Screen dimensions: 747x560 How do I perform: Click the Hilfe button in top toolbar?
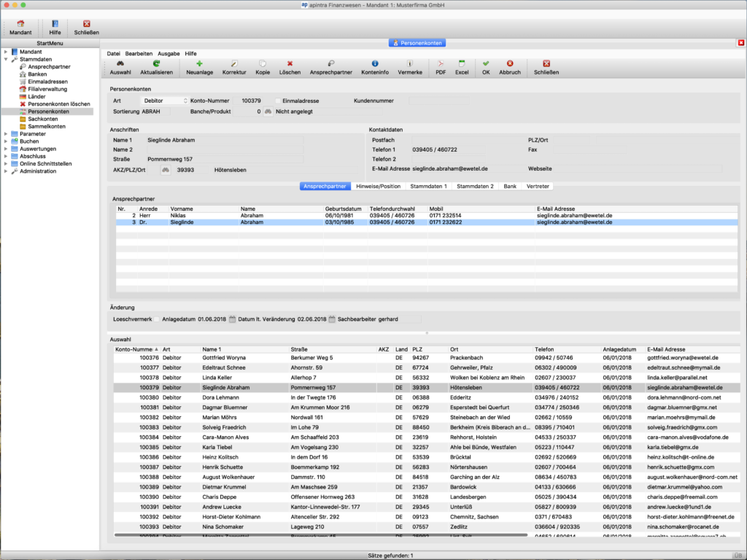(55, 28)
